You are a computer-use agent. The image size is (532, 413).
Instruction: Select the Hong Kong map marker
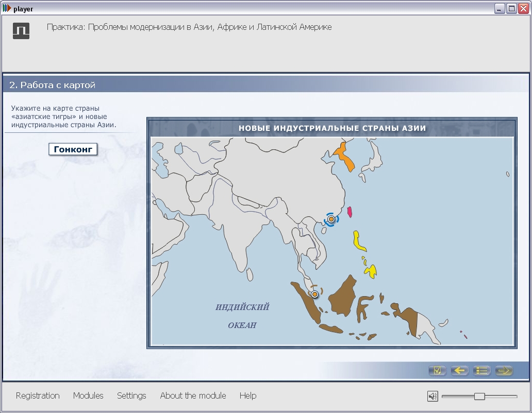coord(331,219)
